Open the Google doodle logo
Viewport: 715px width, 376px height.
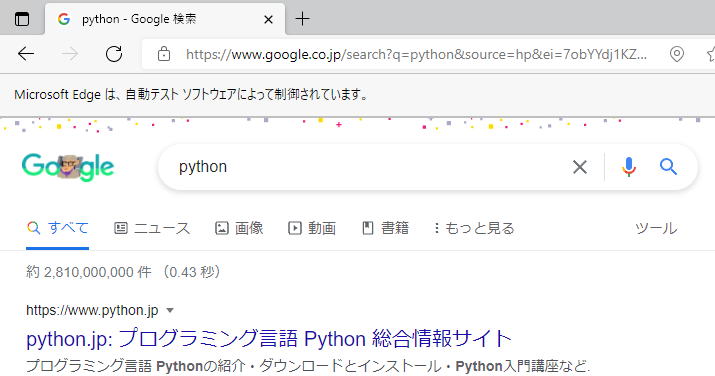pos(68,167)
